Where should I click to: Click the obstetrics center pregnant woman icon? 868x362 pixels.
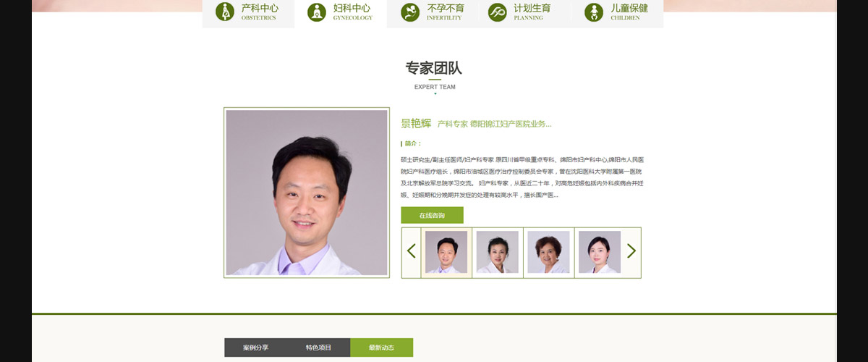point(225,12)
